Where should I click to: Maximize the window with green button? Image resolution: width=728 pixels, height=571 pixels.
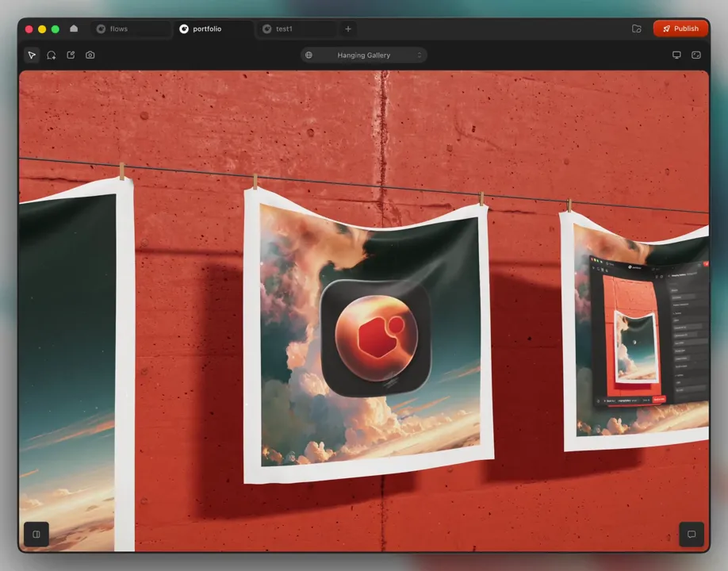tap(56, 29)
